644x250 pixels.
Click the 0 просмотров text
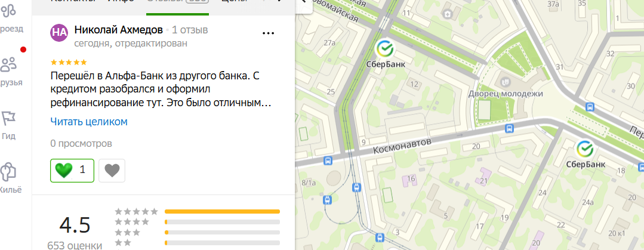point(81,144)
